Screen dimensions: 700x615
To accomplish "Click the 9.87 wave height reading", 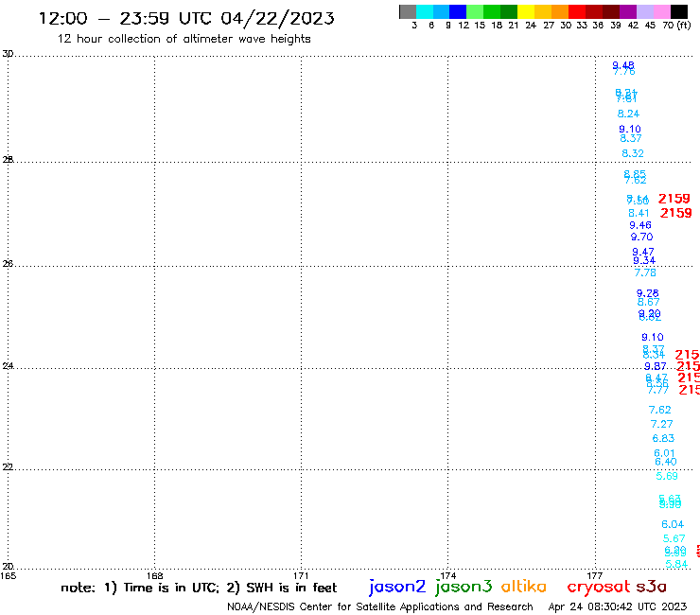I will tap(656, 367).
